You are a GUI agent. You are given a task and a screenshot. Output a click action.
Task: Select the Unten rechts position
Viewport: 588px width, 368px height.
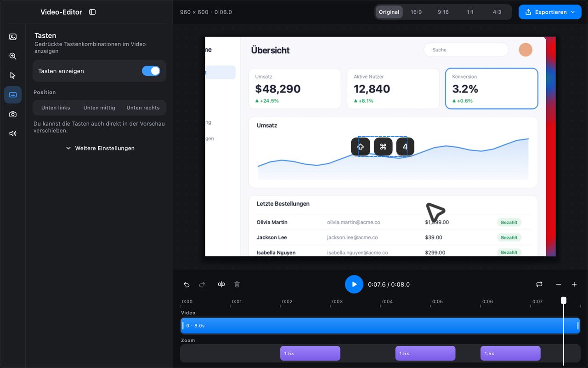click(143, 108)
